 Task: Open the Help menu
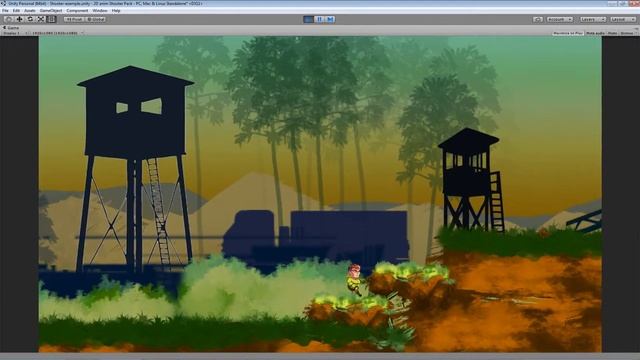[x=116, y=11]
